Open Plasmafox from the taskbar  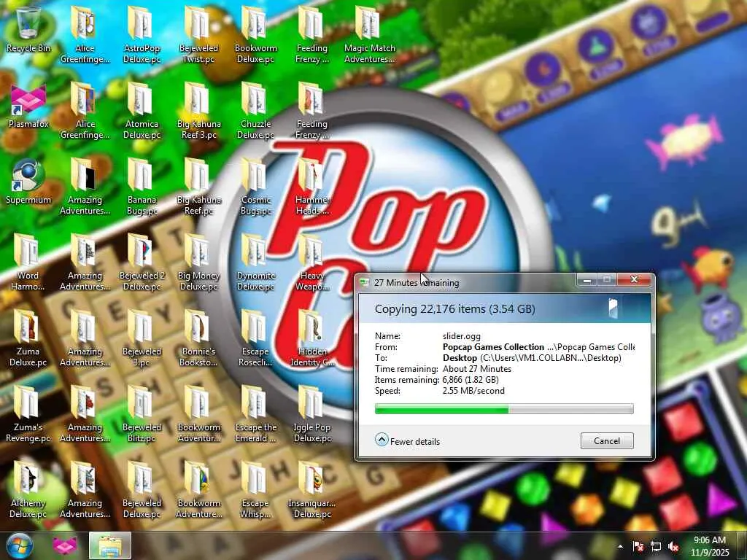coord(65,545)
